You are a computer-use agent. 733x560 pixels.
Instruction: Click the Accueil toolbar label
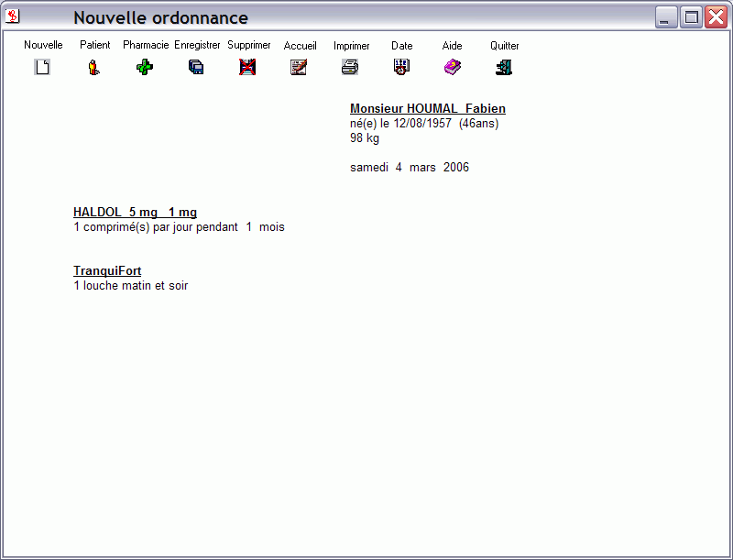click(300, 45)
